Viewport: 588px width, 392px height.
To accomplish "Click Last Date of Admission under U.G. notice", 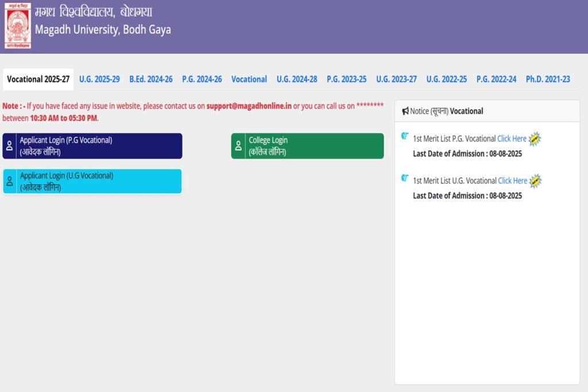I will (467, 196).
